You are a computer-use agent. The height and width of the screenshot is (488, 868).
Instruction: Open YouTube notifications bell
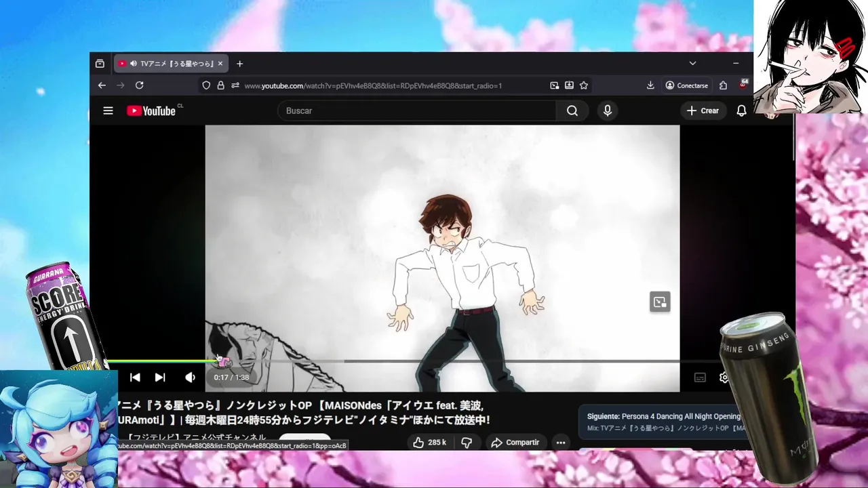741,110
